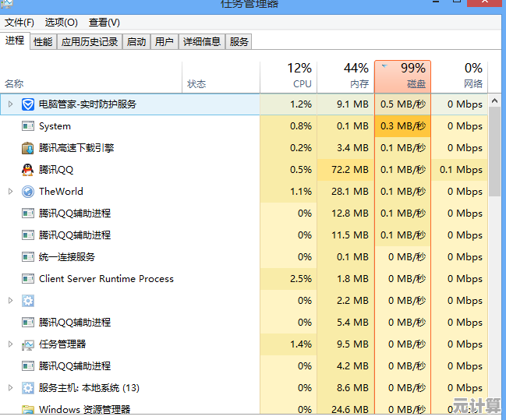
Task: Click the icon of 腾讯QQ辅助进程 using 11.5 MB
Action: coord(28,235)
